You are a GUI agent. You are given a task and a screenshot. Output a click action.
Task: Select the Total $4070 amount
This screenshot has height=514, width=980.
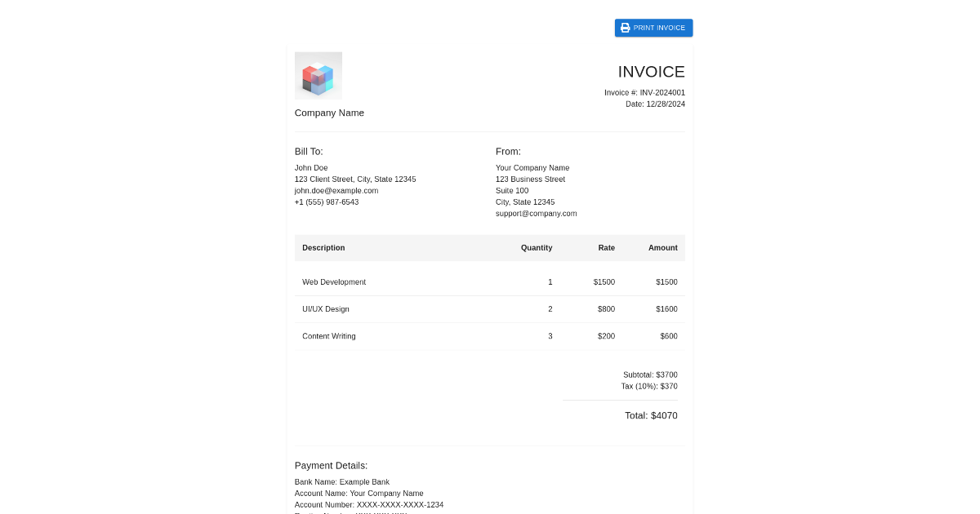651,415
